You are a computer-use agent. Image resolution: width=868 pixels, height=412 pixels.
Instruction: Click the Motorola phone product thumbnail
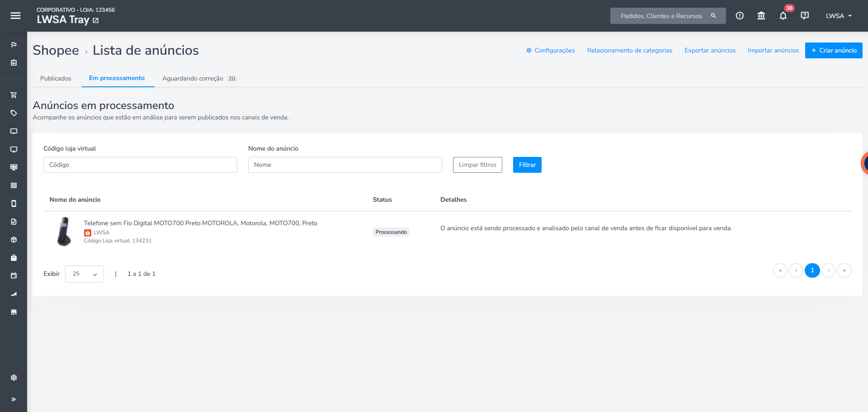pos(64,232)
